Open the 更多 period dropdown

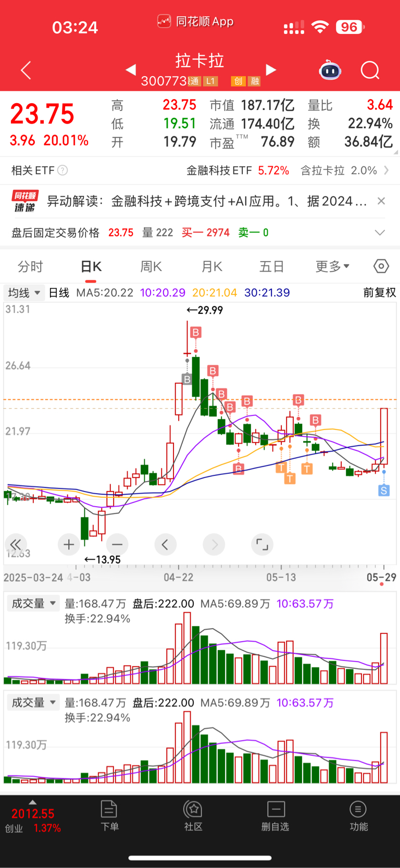pyautogui.click(x=332, y=266)
